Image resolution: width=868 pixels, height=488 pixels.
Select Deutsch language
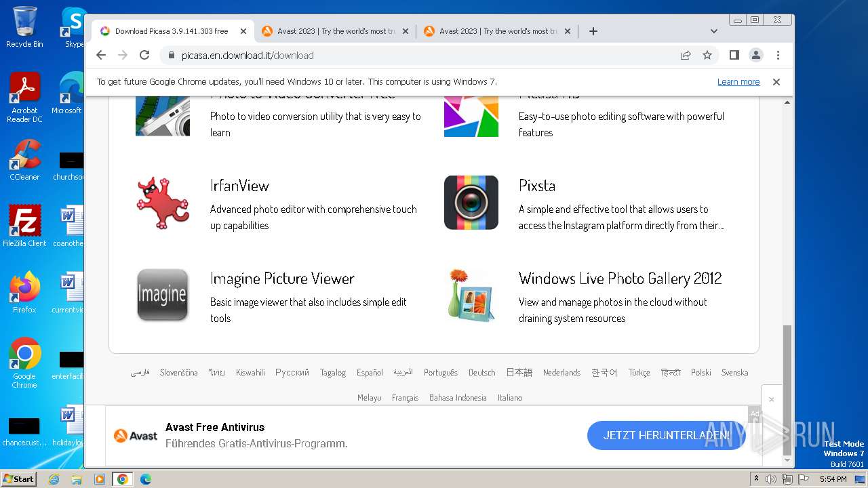[482, 373]
